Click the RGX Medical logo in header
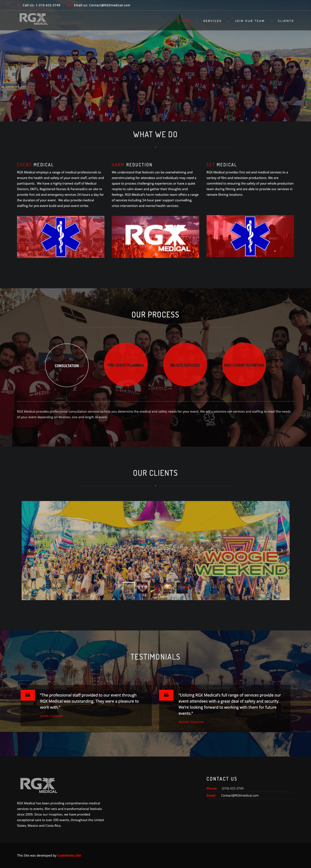This screenshot has width=311, height=868. pyautogui.click(x=33, y=19)
